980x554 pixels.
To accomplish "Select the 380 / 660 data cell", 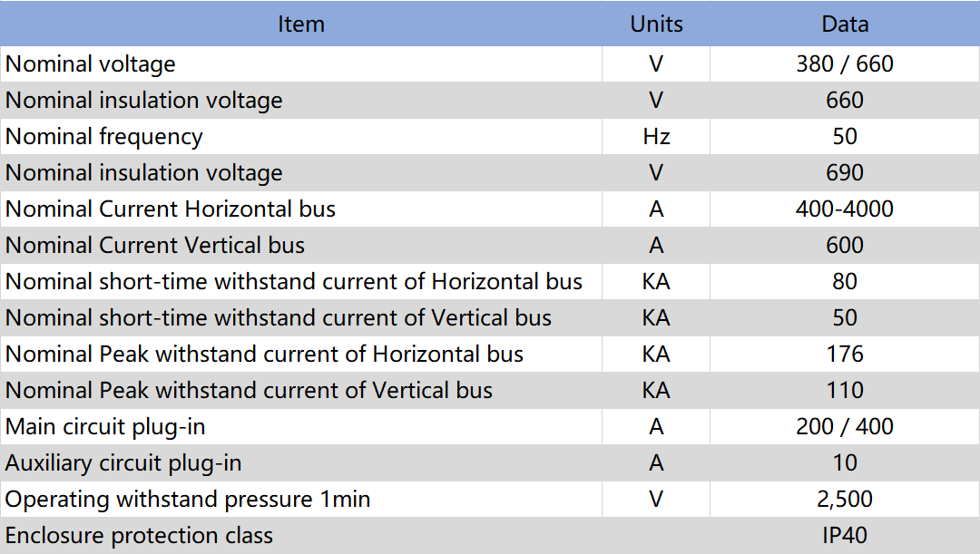I will (x=845, y=63).
